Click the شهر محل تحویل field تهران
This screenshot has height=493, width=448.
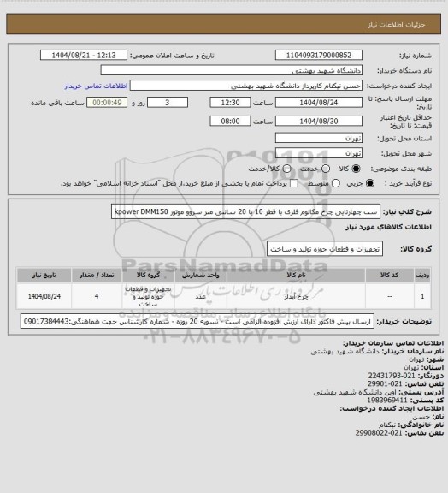pos(319,153)
